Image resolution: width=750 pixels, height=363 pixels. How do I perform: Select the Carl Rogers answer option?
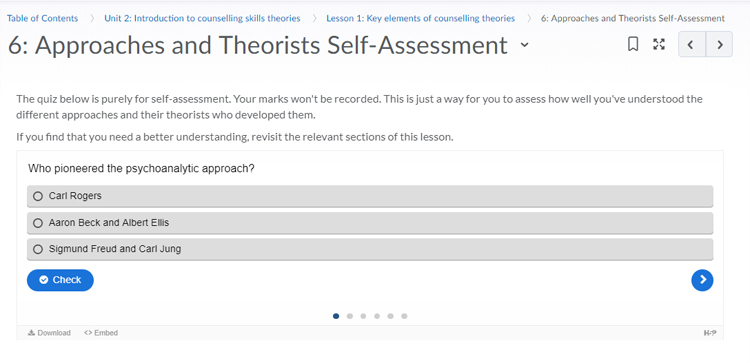(x=370, y=196)
